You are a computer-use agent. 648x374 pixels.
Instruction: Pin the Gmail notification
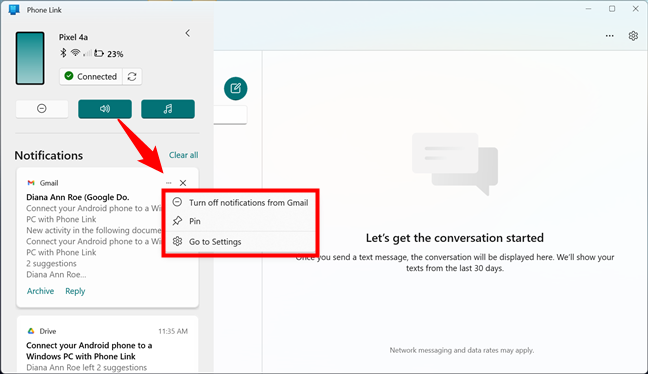[240, 221]
